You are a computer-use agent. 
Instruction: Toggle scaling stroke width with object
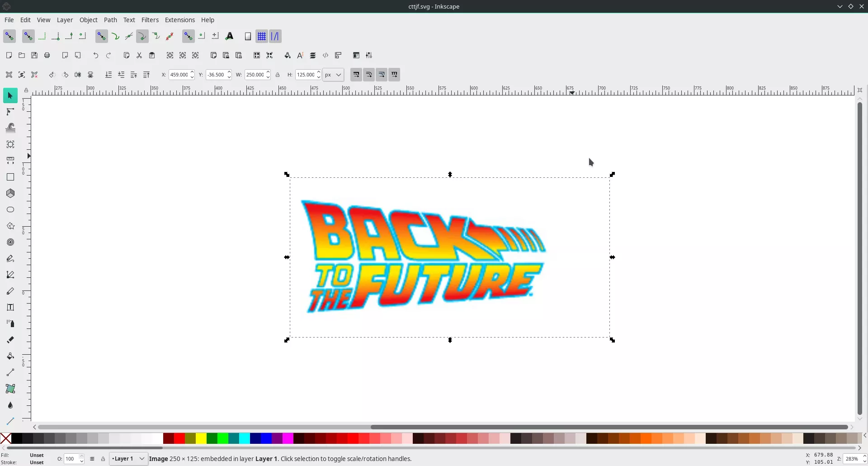pos(356,75)
